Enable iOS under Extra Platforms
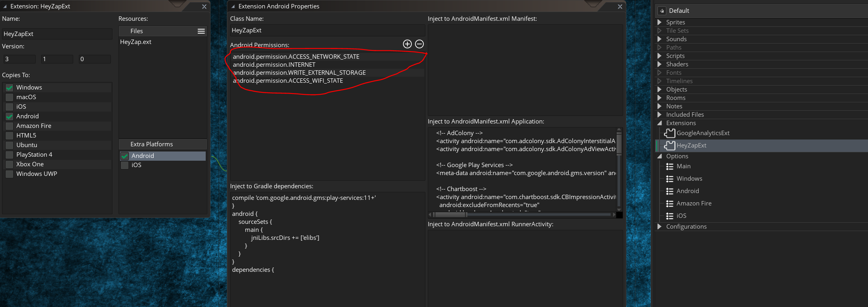 [x=125, y=165]
